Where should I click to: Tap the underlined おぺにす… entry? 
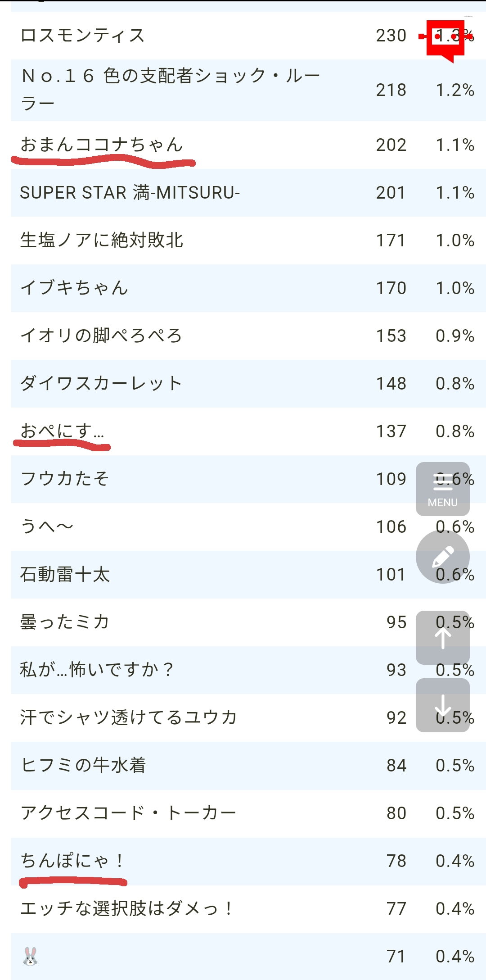click(62, 431)
